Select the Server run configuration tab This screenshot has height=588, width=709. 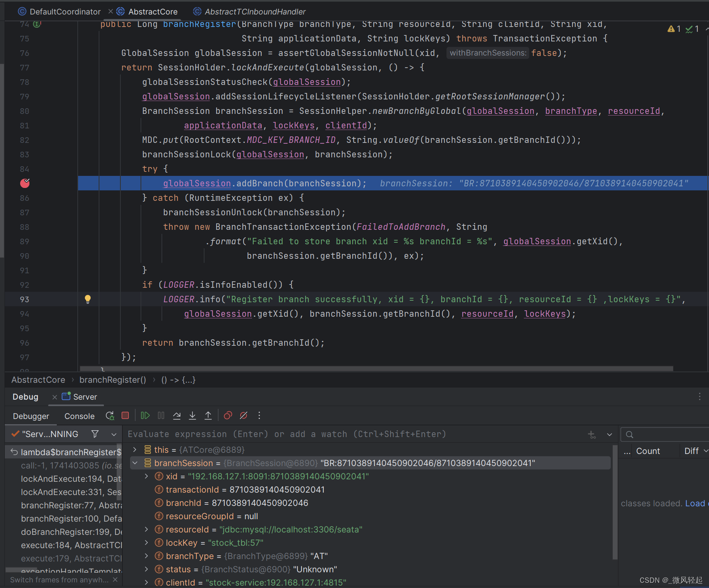point(79,397)
